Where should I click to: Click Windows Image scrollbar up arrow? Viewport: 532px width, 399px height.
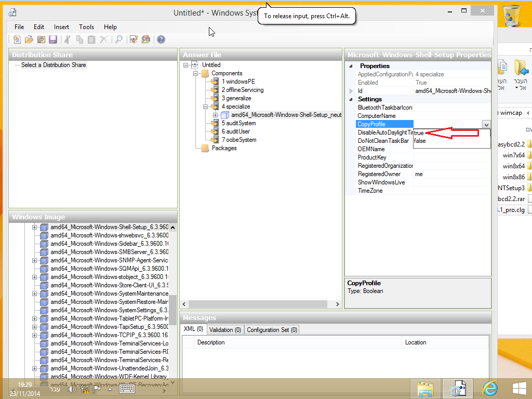tap(172, 228)
